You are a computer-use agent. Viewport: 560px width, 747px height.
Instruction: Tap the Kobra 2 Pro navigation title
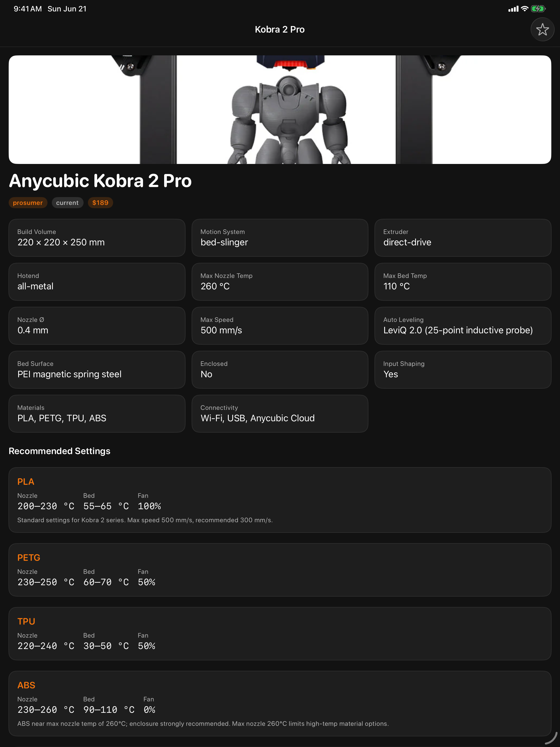click(280, 29)
